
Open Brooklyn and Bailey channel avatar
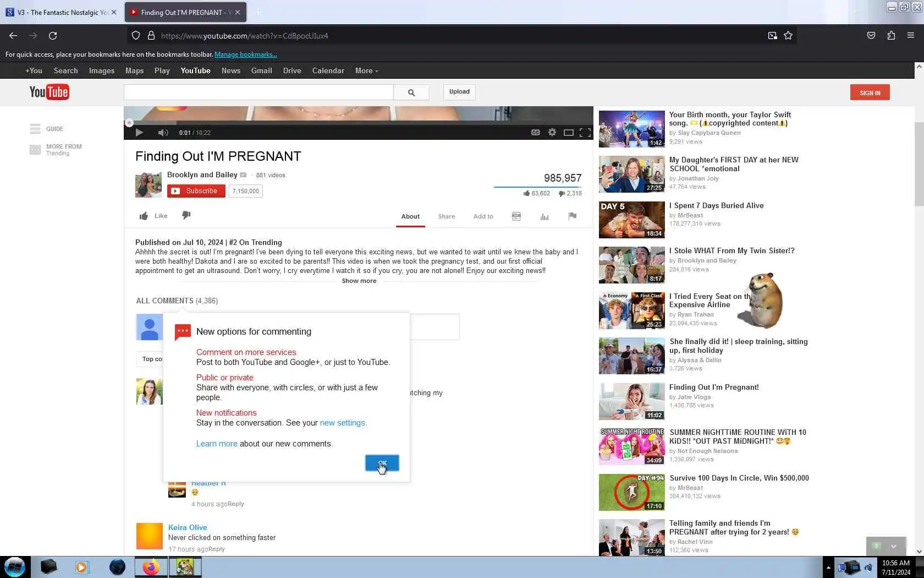(x=148, y=184)
